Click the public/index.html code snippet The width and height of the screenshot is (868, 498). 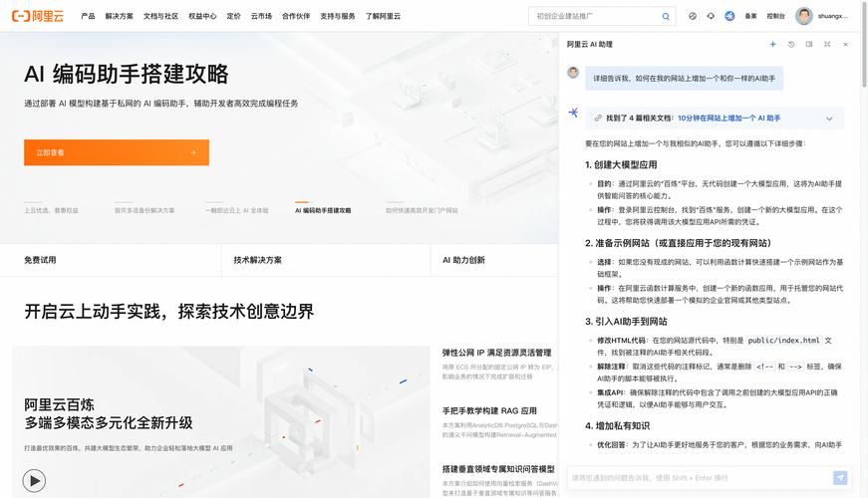[783, 341]
